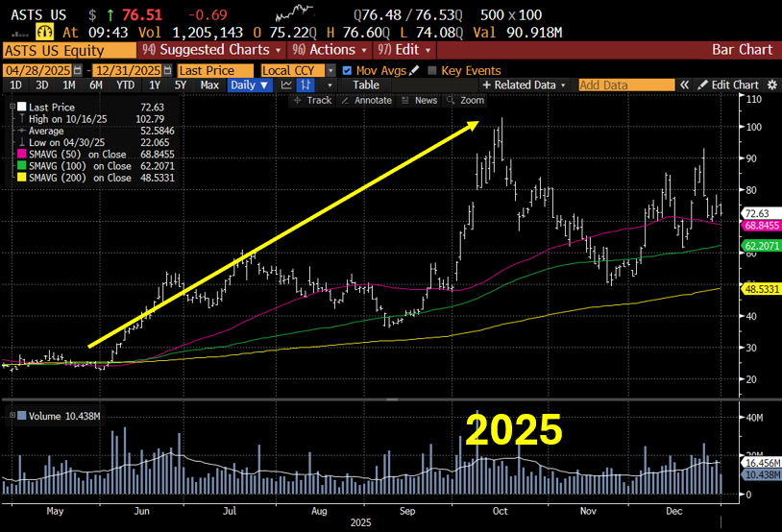Click the blue Volume color swatch
This screenshot has height=532, width=782.
point(21,416)
